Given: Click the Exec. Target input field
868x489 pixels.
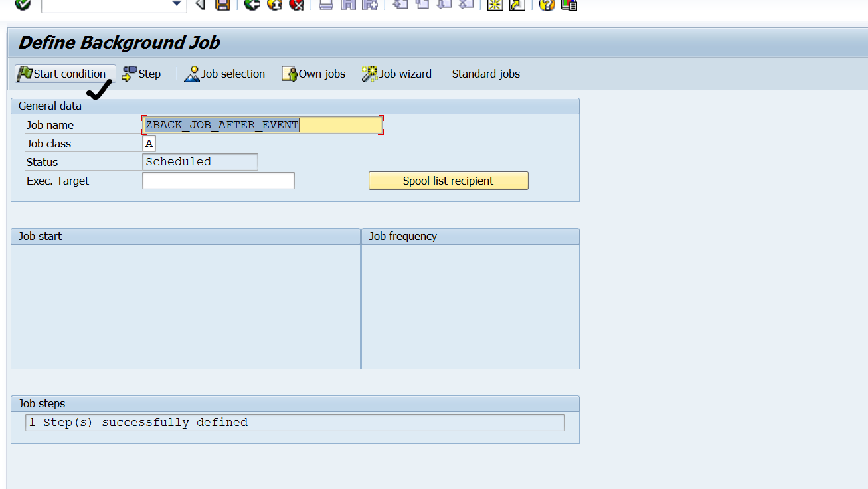Looking at the screenshot, I should pos(218,181).
